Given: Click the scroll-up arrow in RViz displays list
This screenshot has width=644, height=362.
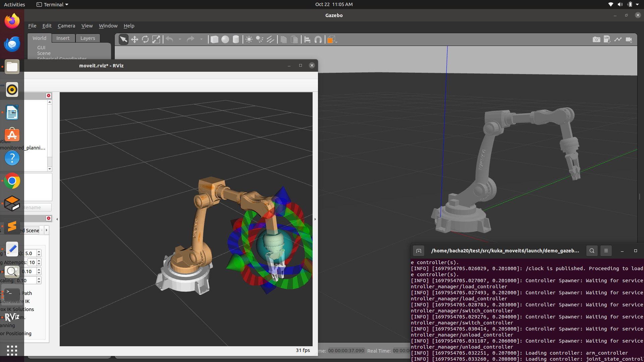Looking at the screenshot, I should pyautogui.click(x=50, y=102).
